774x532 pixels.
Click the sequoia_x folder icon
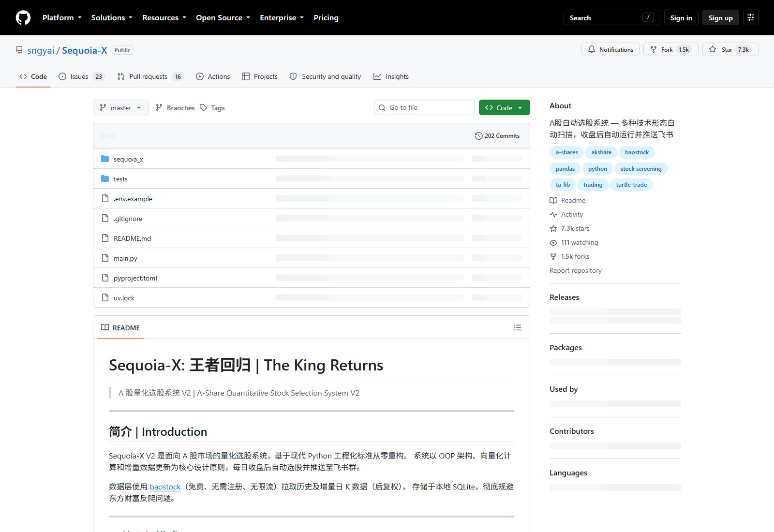tap(105, 159)
